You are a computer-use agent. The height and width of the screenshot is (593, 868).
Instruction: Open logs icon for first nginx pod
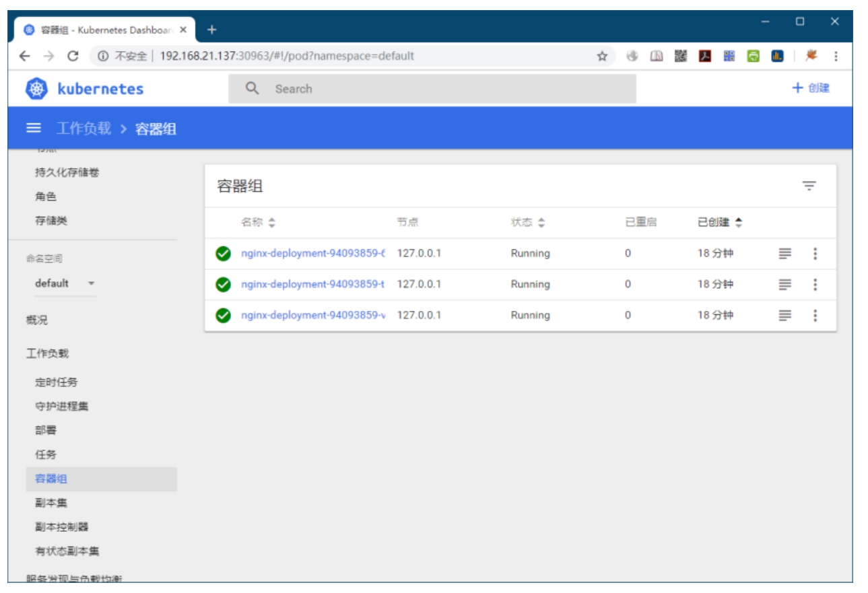coord(784,254)
